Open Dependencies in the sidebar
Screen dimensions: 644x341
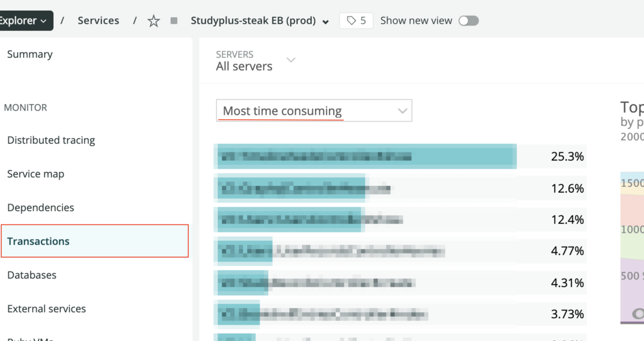pyautogui.click(x=41, y=207)
